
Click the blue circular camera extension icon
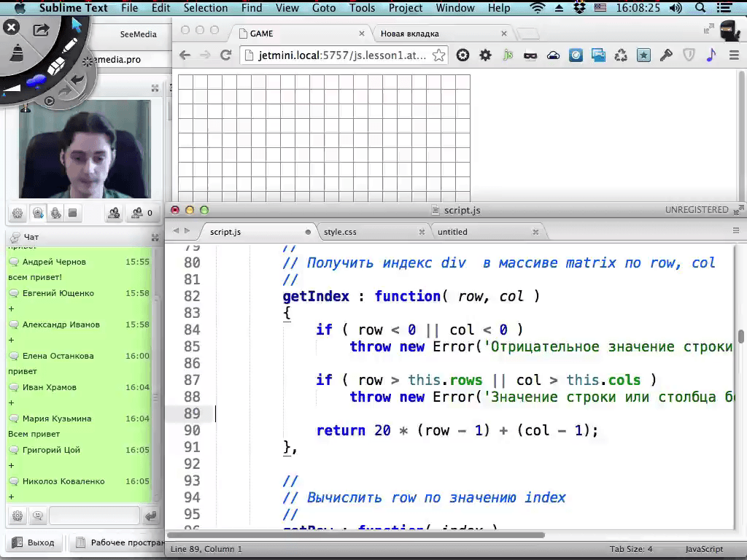tap(576, 55)
